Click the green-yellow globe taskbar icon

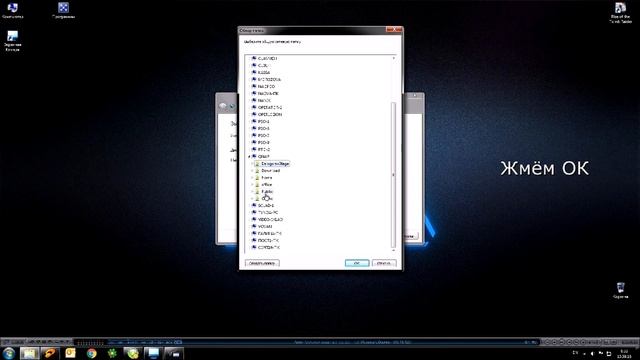pyautogui.click(x=133, y=353)
